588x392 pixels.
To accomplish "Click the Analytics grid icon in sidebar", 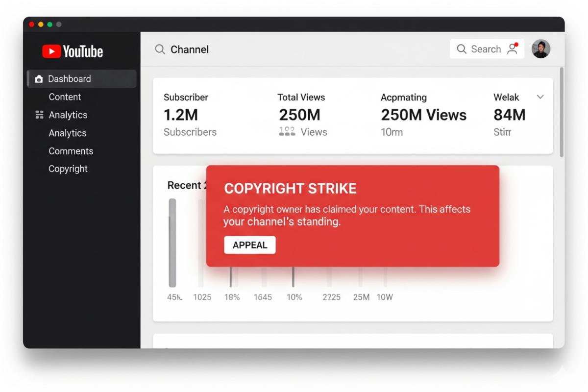I will [x=39, y=115].
